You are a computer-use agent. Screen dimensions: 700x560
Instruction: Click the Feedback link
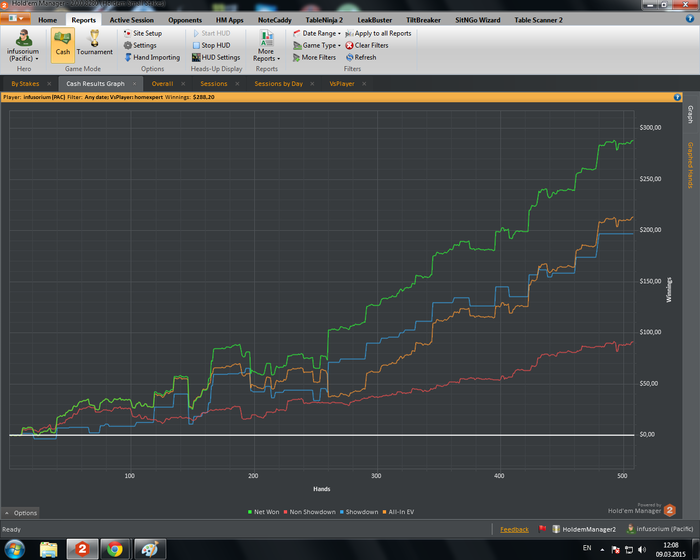pyautogui.click(x=514, y=529)
